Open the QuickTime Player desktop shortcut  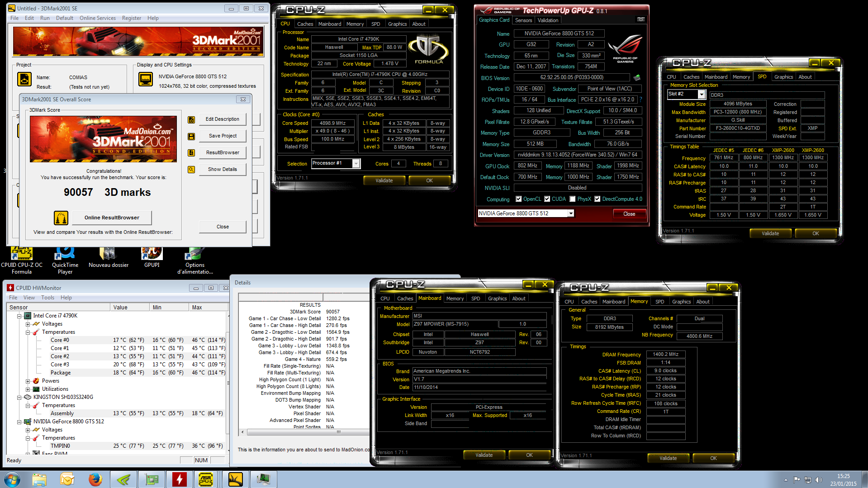[x=65, y=261]
